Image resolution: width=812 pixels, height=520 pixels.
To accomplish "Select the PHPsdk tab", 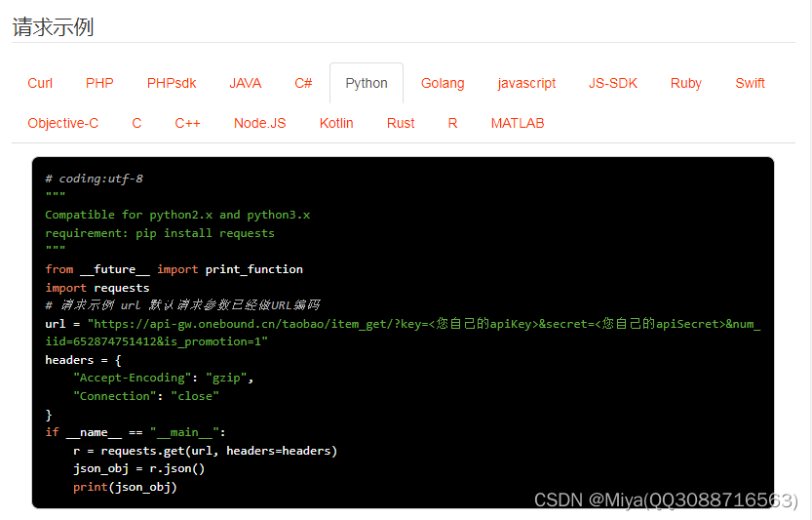I will click(172, 83).
